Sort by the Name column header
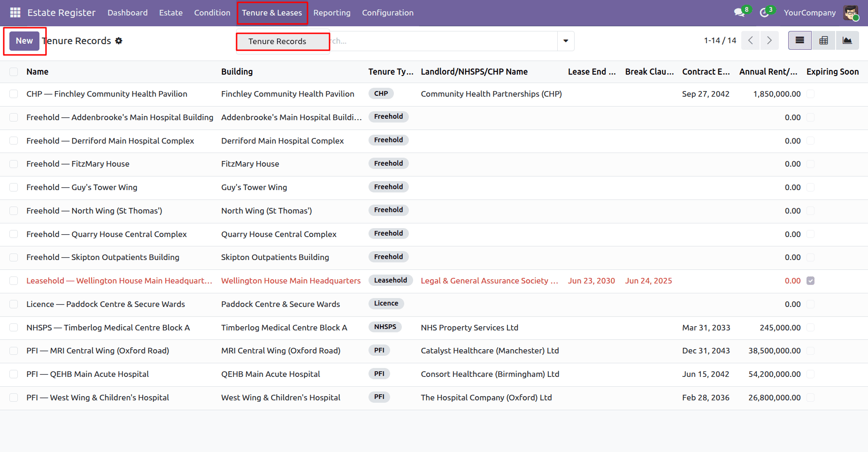This screenshot has height=452, width=868. [x=38, y=72]
